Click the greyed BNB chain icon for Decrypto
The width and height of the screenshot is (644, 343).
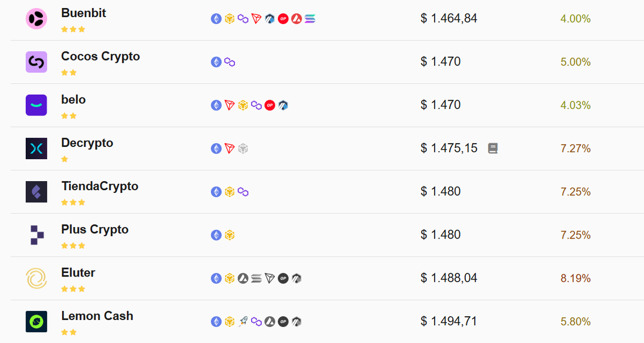pyautogui.click(x=243, y=148)
